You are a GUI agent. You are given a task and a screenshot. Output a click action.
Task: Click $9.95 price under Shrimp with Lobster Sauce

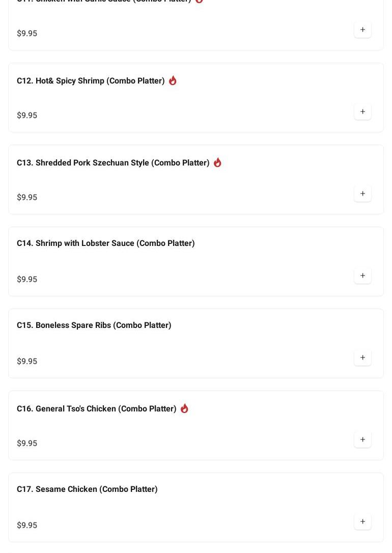(27, 280)
